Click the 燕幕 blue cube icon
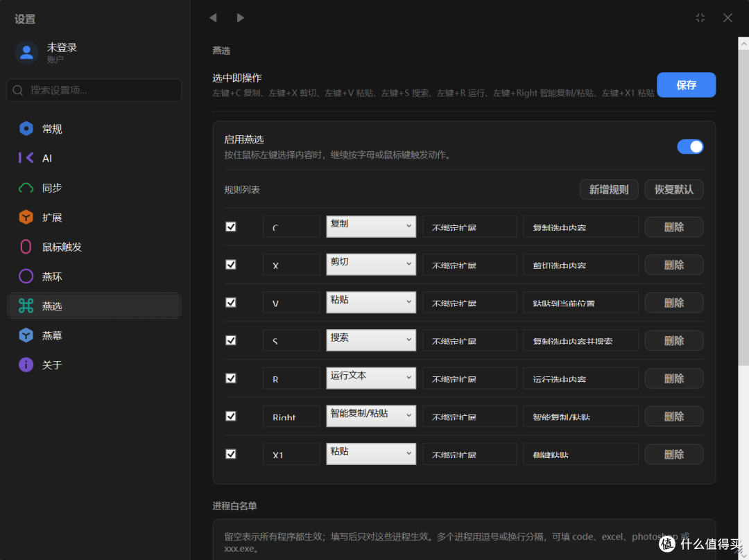The image size is (749, 560). [26, 335]
